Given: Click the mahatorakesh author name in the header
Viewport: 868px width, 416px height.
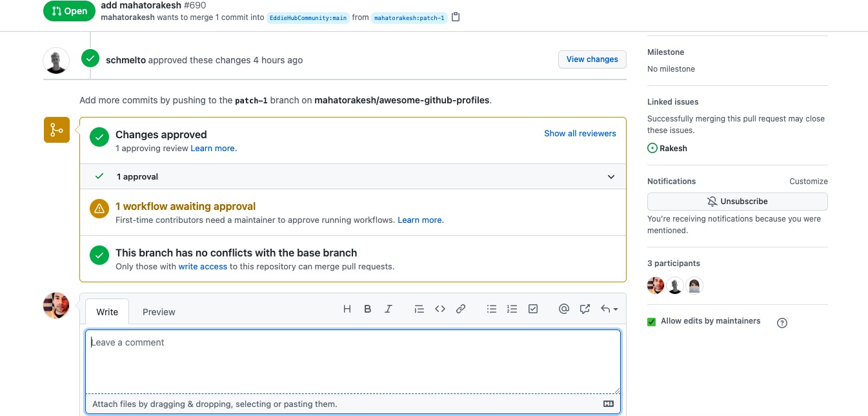Looking at the screenshot, I should 128,17.
